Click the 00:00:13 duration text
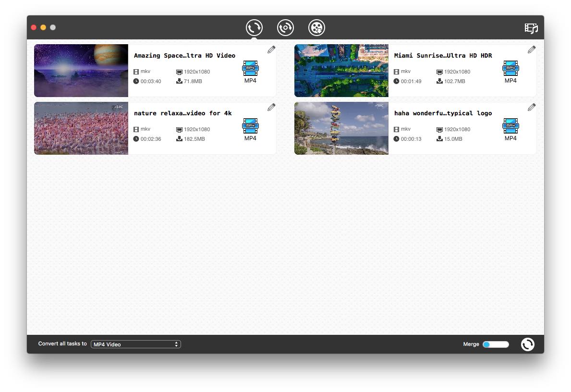Viewport: 571px width, 392px height. [x=411, y=139]
